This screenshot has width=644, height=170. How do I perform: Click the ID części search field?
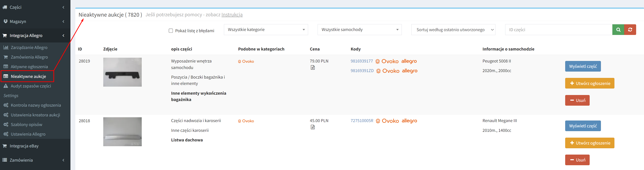click(x=558, y=30)
